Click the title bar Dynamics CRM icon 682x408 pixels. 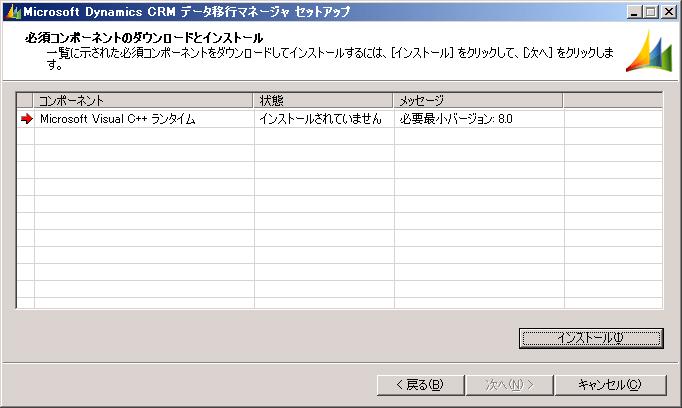tap(13, 12)
